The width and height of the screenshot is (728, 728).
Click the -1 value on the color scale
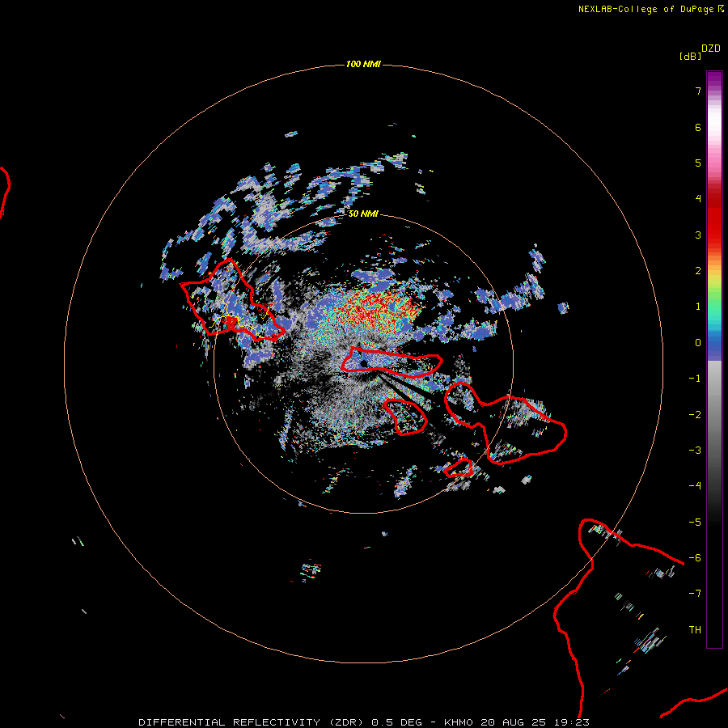(x=695, y=379)
